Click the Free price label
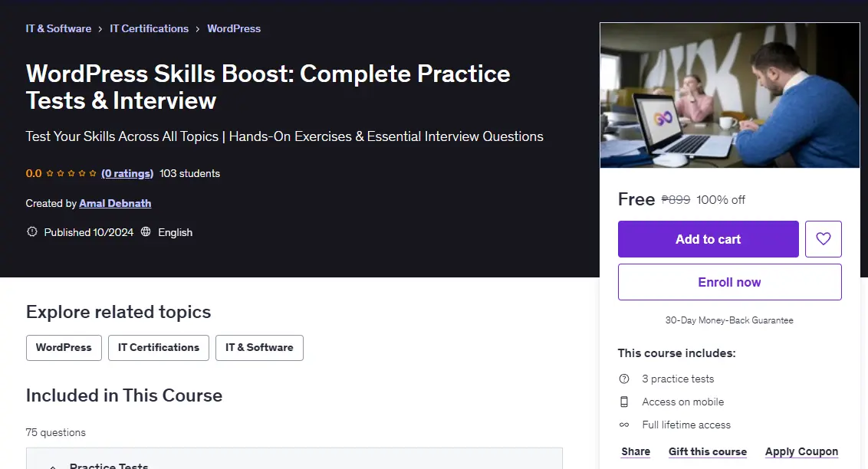The height and width of the screenshot is (469, 868). [x=636, y=199]
